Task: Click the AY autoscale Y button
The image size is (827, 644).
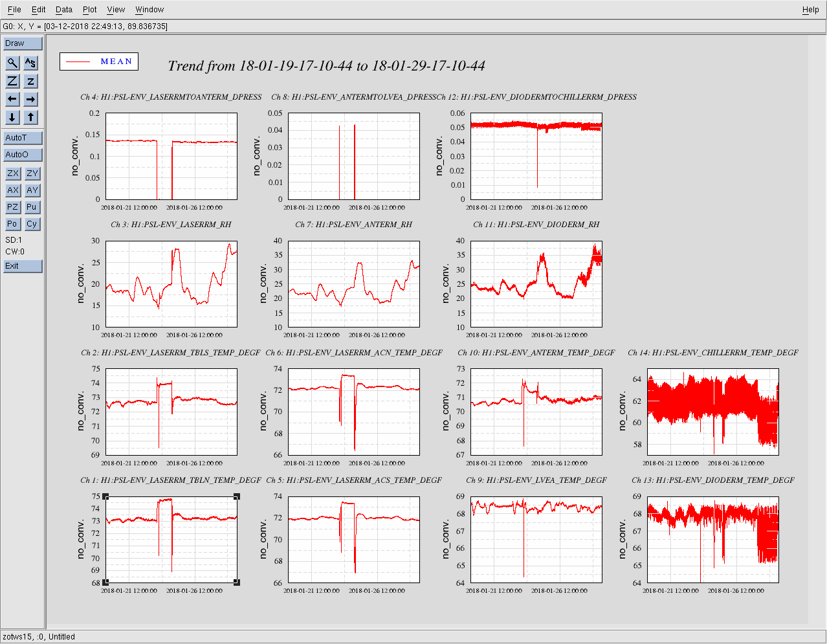Action: 32,190
